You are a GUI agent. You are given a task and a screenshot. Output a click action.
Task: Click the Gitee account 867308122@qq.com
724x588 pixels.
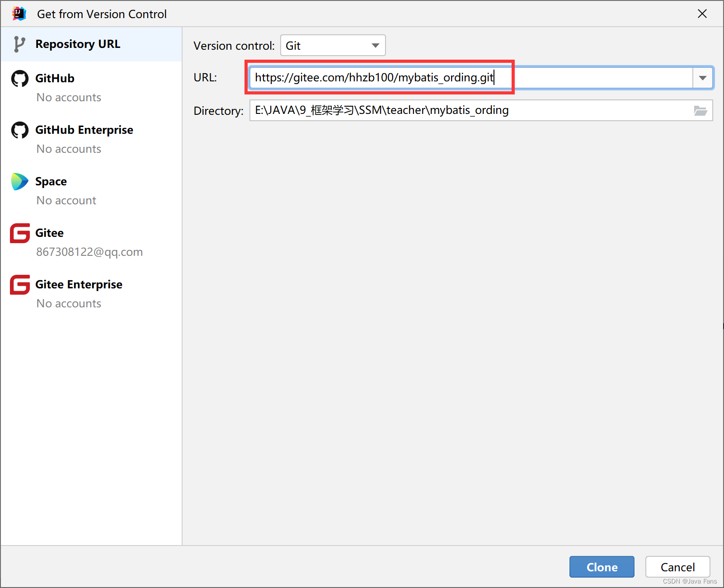(x=89, y=252)
